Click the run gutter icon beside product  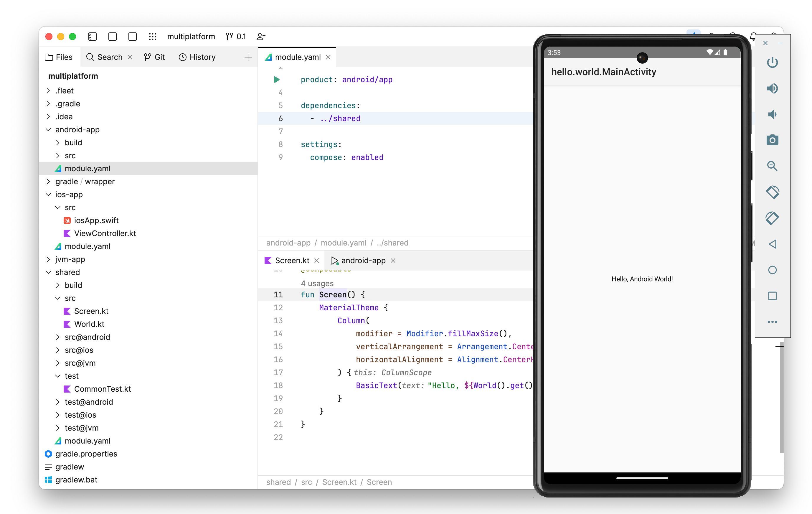277,80
